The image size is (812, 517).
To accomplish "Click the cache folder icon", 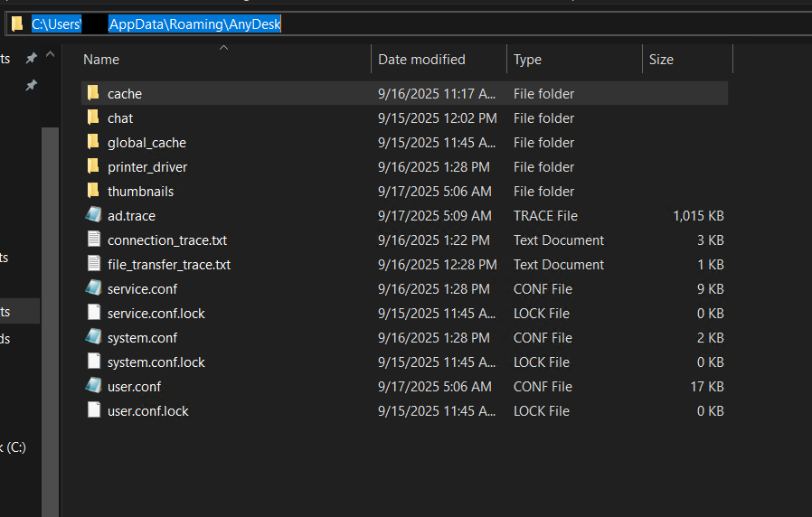I will 93,93.
